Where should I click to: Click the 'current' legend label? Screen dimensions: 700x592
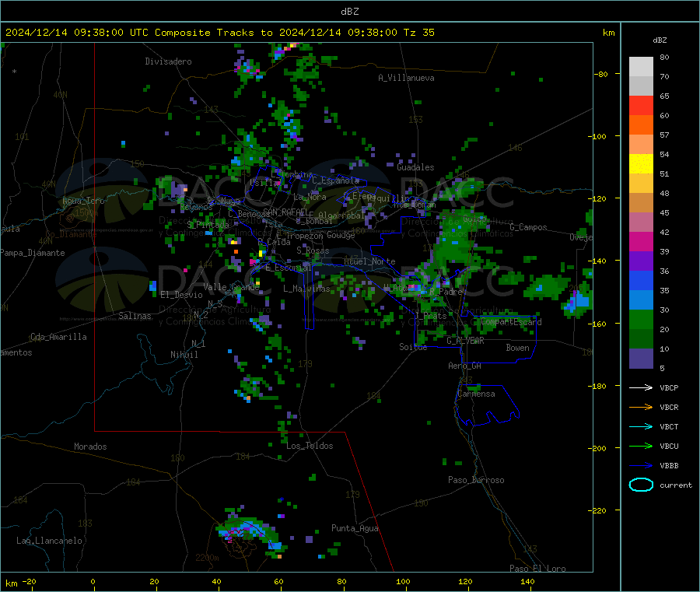(x=676, y=485)
